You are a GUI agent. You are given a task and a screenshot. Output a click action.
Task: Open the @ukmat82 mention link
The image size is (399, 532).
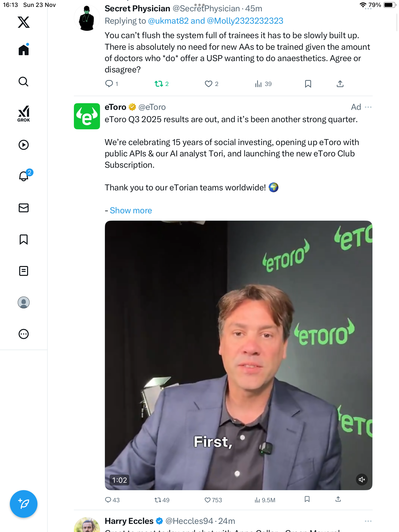pyautogui.click(x=168, y=21)
